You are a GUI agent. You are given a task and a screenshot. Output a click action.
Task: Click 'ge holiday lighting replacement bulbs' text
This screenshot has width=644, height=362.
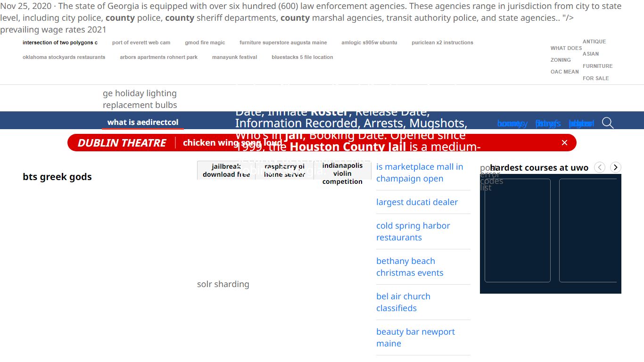140,99
